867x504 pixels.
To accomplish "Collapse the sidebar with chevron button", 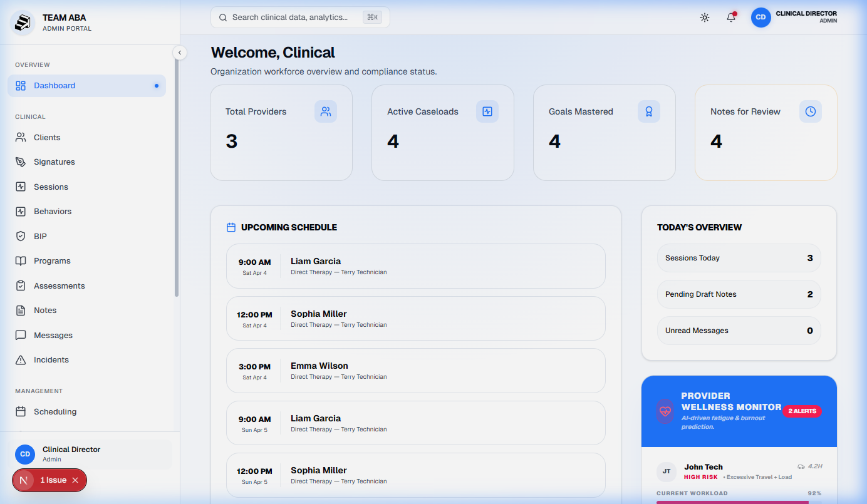I will pos(180,53).
